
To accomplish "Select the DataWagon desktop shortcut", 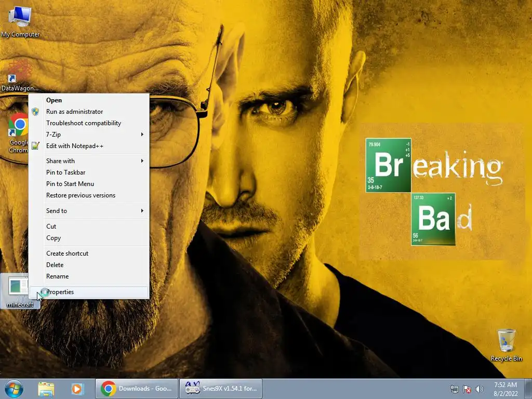I will pos(20,75).
